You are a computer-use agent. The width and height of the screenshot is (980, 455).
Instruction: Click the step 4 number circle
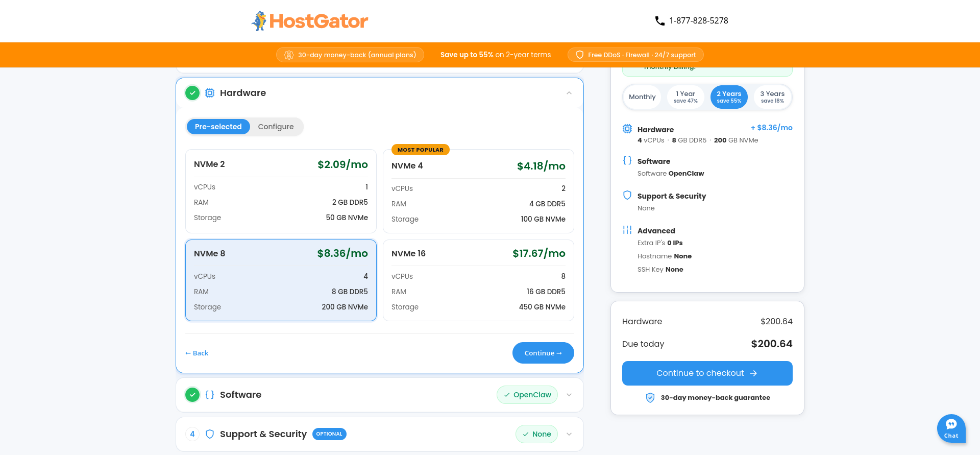pos(192,434)
